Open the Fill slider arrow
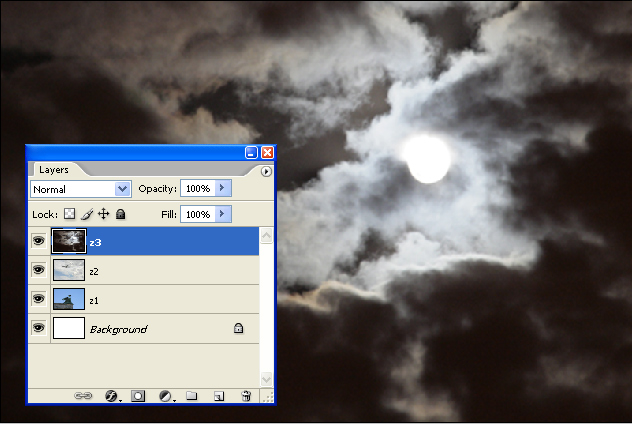632x424 pixels. (223, 214)
